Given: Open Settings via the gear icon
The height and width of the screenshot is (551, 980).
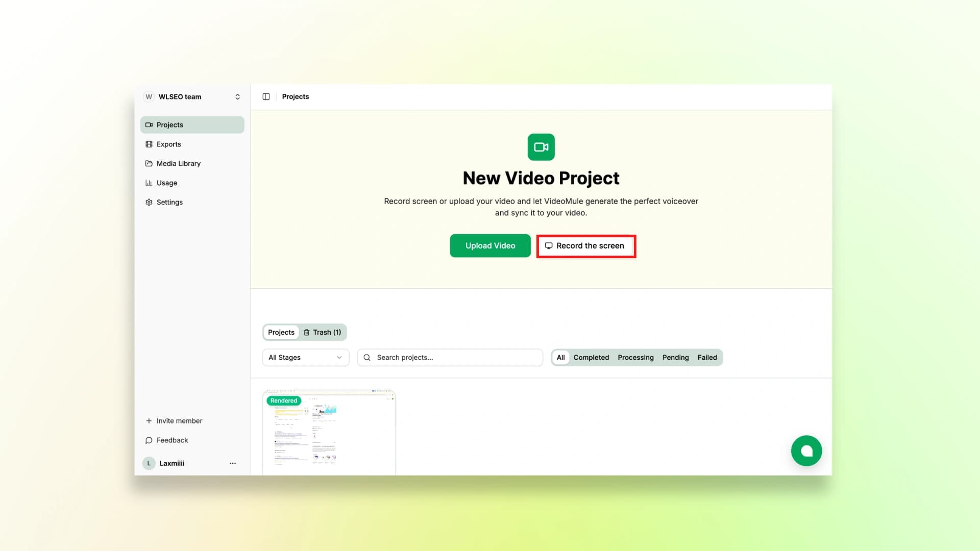Looking at the screenshot, I should [x=149, y=202].
